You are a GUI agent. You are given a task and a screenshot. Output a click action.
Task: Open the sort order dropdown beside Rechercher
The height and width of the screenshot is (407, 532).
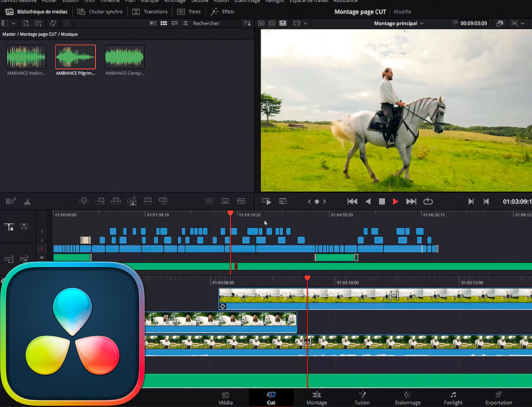247,23
